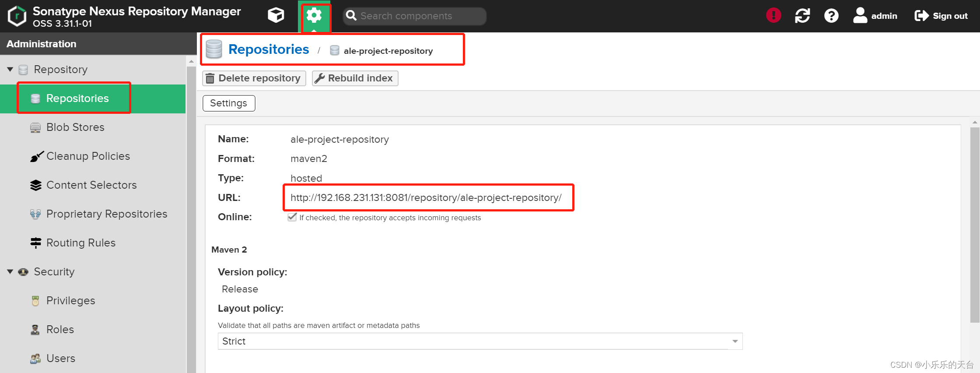This screenshot has width=980, height=373.
Task: Click the Sonatype Nexus hexagon logo
Action: coord(17,16)
